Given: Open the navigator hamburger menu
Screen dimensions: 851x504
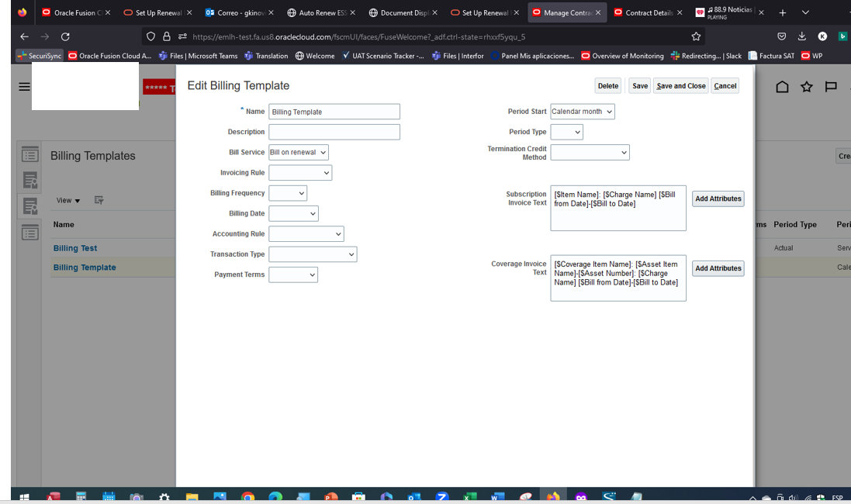Looking at the screenshot, I should 24,87.
